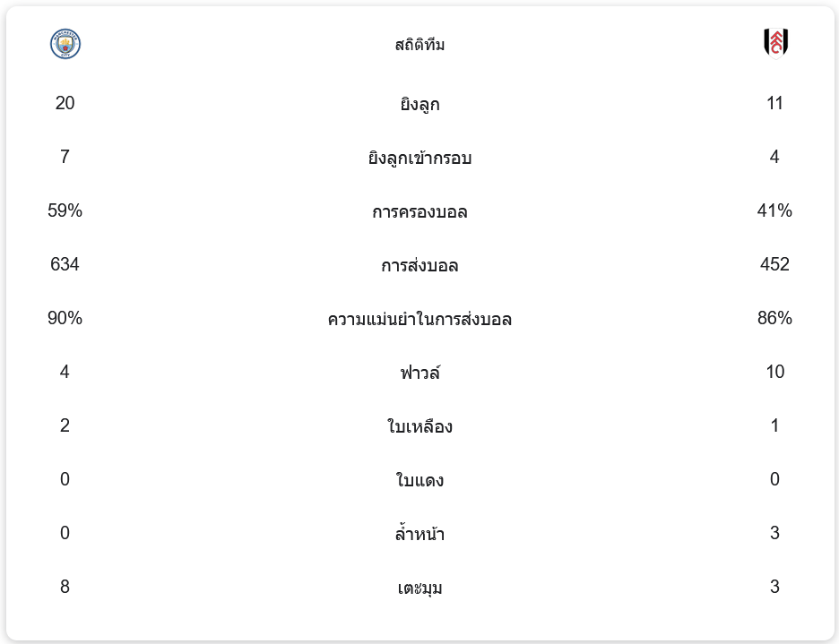Click the ยิงลูก stat label
Viewport: 839px width, 644px height.
pyautogui.click(x=419, y=105)
